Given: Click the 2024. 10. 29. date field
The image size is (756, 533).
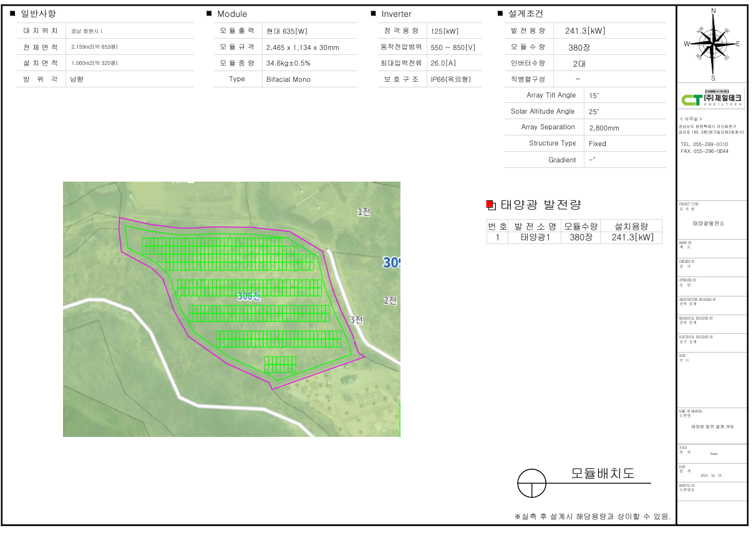Looking at the screenshot, I should (x=711, y=475).
